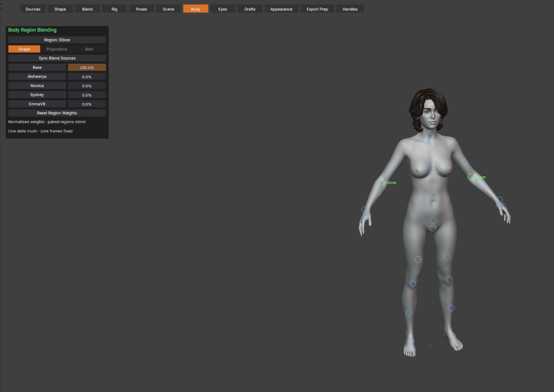Open the Handles tab

pyautogui.click(x=350, y=9)
